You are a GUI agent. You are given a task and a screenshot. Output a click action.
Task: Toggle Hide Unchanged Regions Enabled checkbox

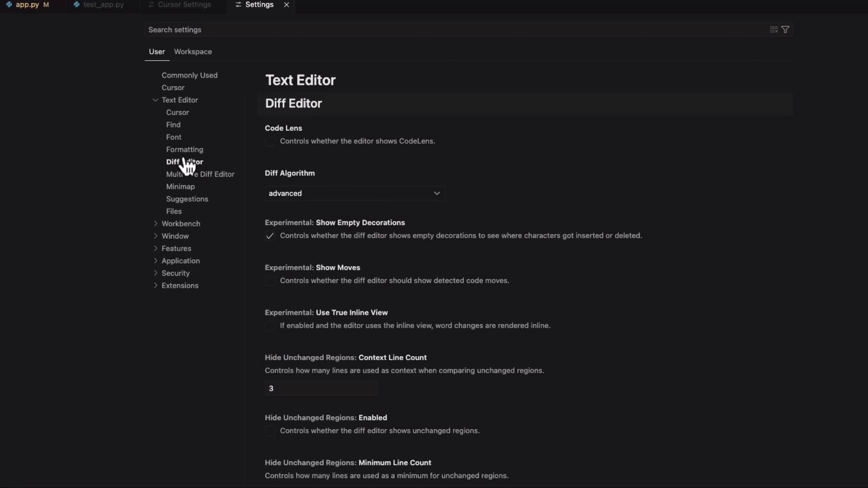pos(270,431)
